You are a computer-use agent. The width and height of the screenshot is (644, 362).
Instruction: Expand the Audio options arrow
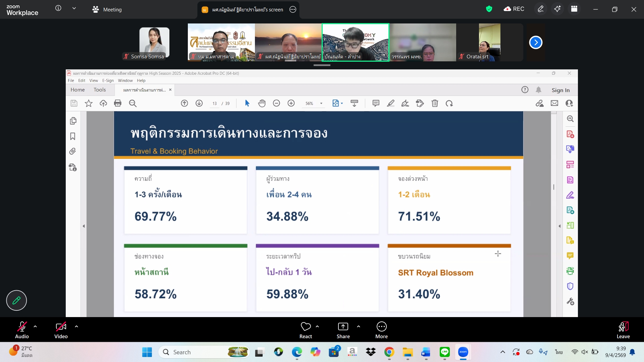tap(35, 326)
